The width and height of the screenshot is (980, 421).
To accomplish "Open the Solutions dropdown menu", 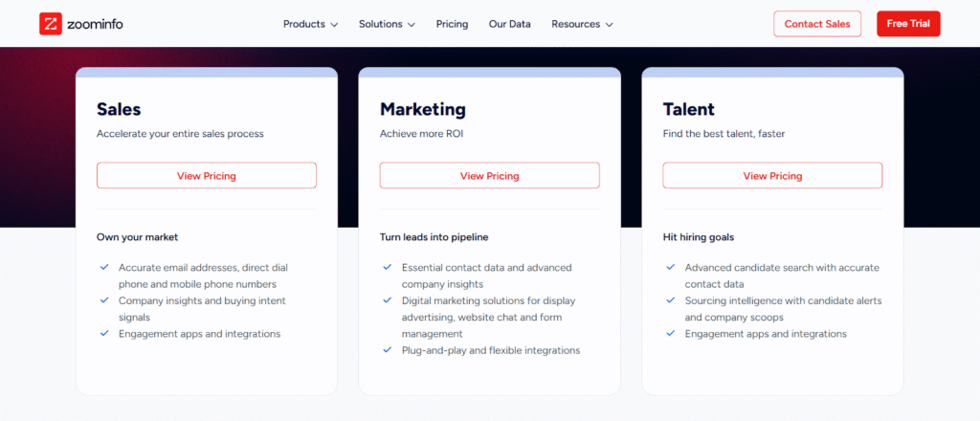I will pos(387,24).
